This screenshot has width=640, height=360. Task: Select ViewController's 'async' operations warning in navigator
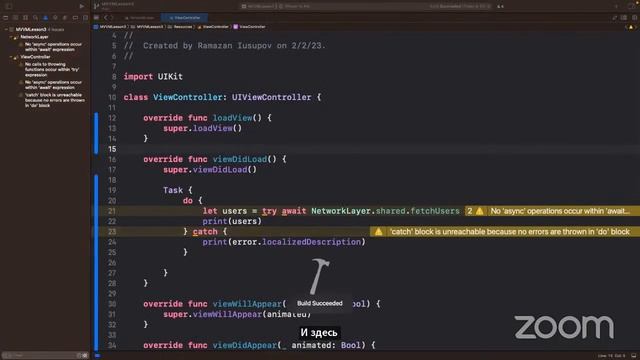51,85
